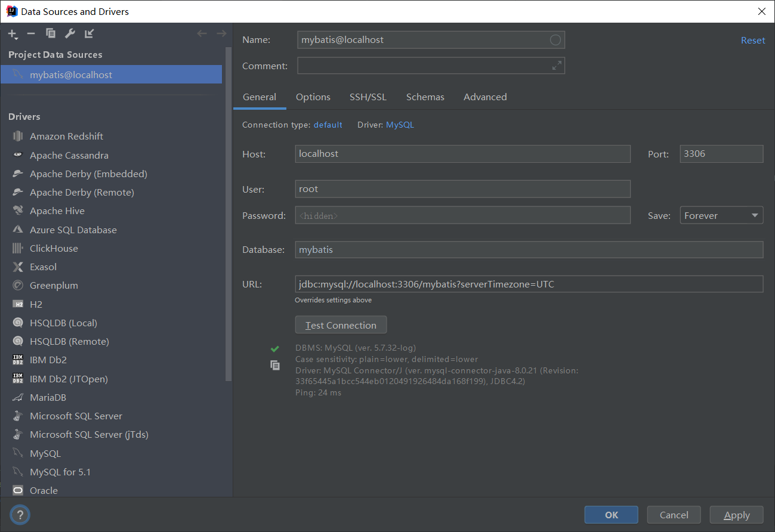Expand the Comment field editor

pyautogui.click(x=556, y=66)
